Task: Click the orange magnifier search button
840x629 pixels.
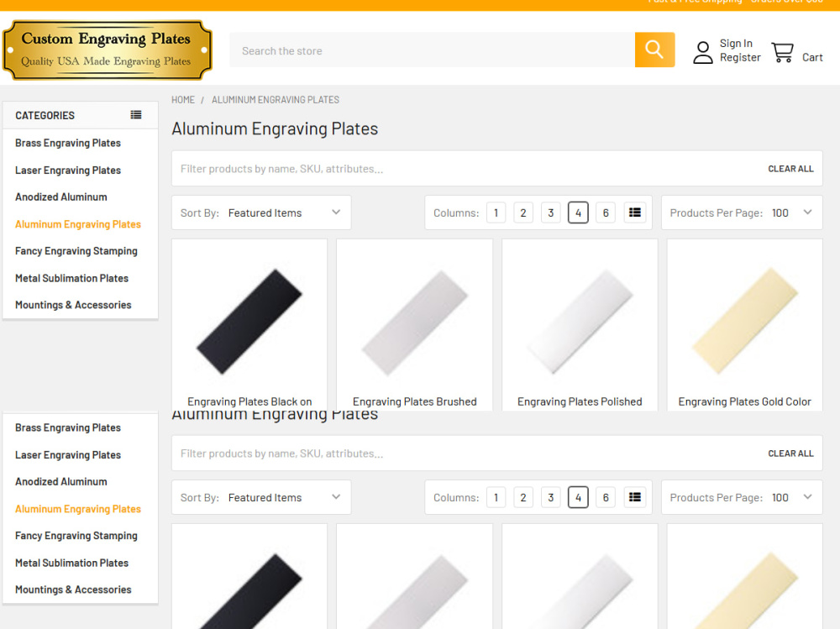Action: pos(654,50)
